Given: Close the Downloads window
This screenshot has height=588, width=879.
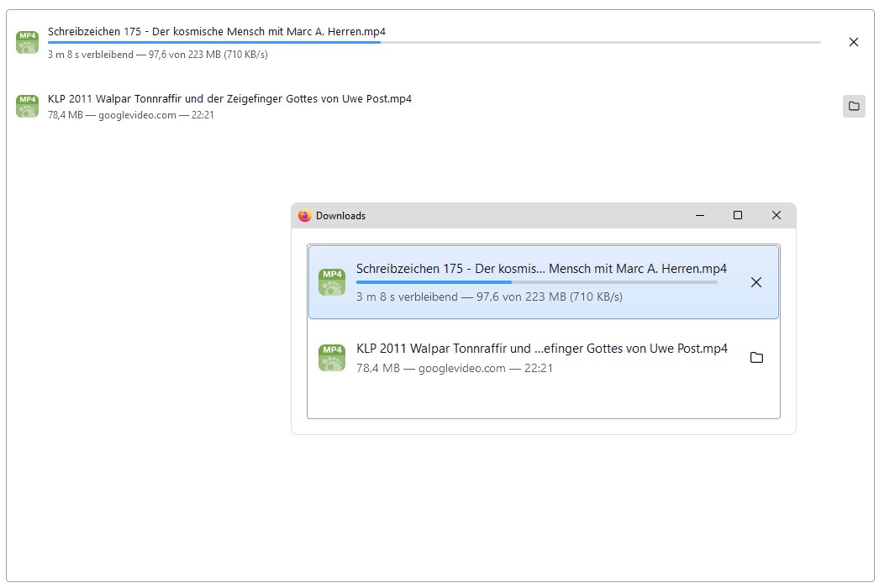Looking at the screenshot, I should pyautogui.click(x=776, y=216).
